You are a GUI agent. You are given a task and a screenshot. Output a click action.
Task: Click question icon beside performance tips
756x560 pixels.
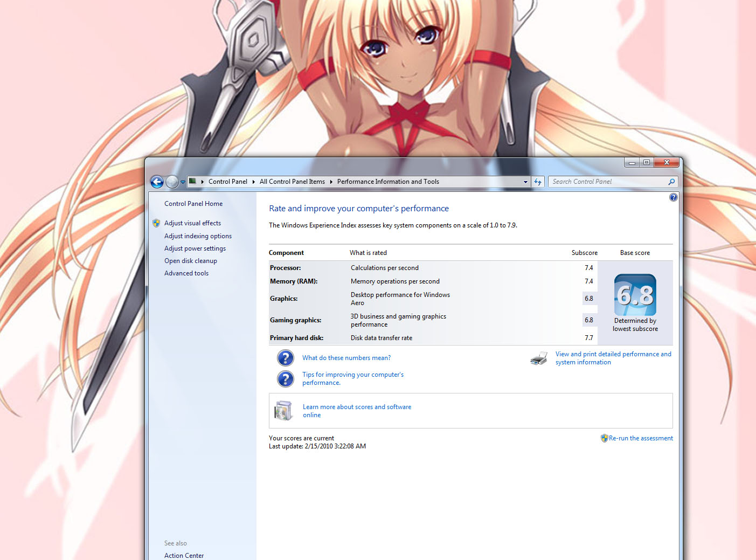pyautogui.click(x=286, y=379)
